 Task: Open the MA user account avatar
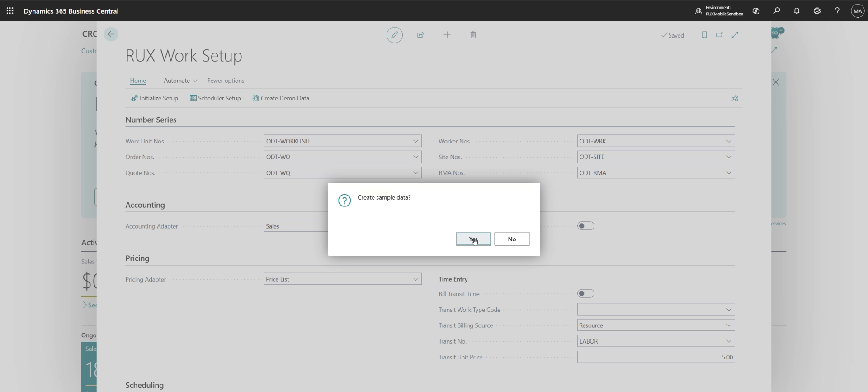click(x=858, y=11)
